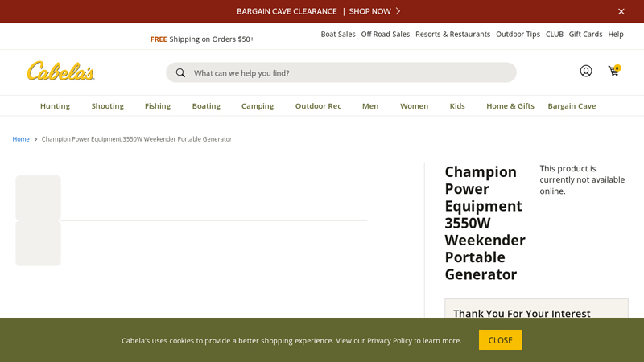Screen dimensions: 644x362
Task: Click the search magnifier icon
Action: (x=180, y=72)
